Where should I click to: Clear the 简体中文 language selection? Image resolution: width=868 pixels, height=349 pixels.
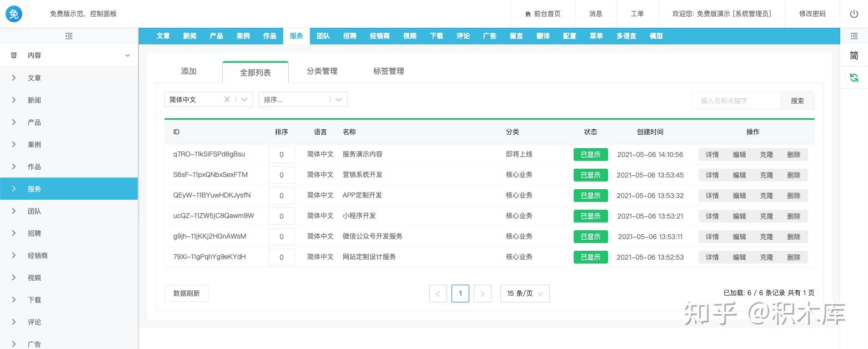[x=227, y=99]
